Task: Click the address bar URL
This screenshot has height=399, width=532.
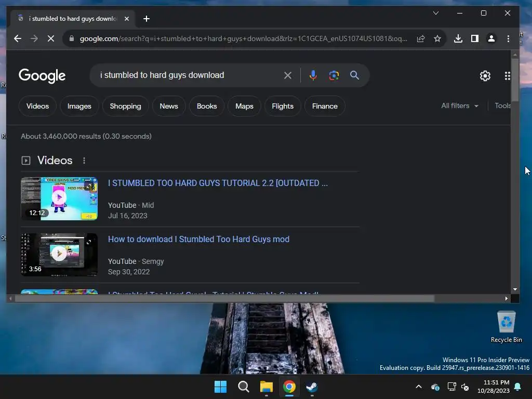Action: pyautogui.click(x=243, y=38)
